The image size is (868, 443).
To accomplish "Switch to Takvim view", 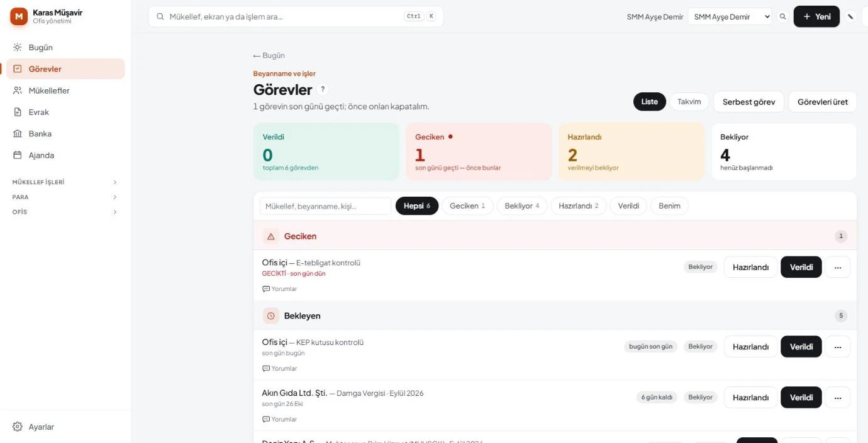I will tap(689, 102).
